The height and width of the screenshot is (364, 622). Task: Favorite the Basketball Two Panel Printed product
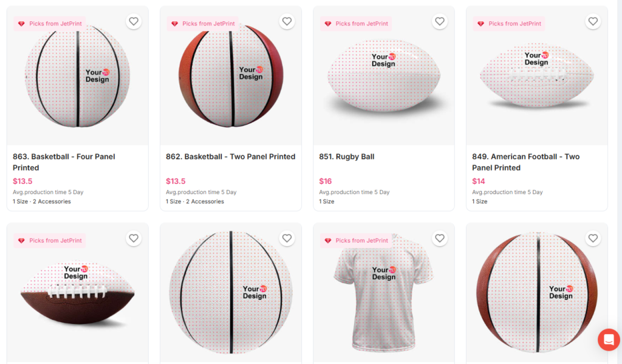(287, 21)
